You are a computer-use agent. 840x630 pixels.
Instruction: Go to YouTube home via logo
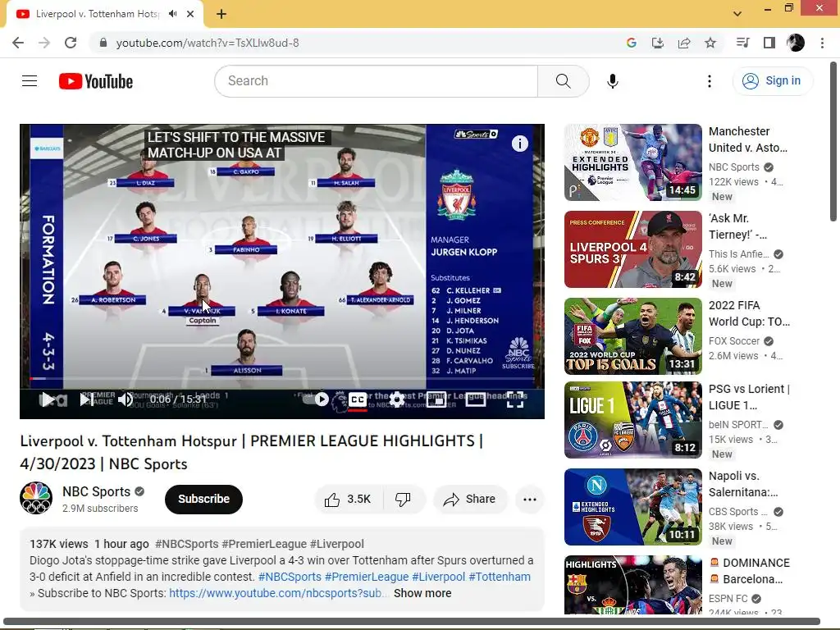[96, 81]
